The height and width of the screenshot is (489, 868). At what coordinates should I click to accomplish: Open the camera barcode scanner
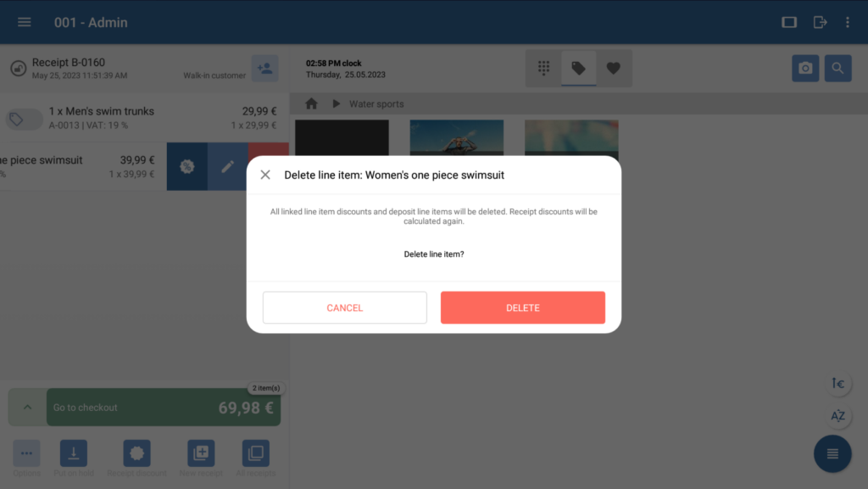pos(805,68)
